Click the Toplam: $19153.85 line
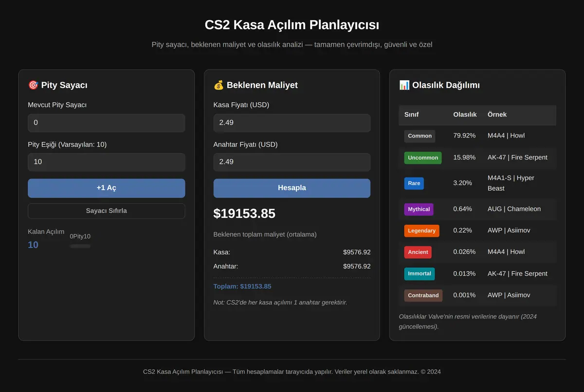 [242, 286]
